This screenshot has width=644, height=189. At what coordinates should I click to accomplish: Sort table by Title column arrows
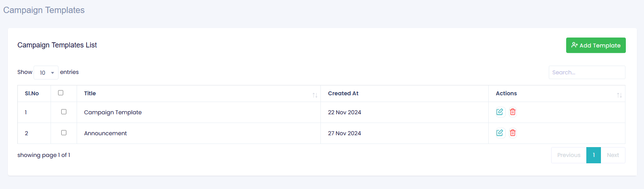tap(315, 95)
